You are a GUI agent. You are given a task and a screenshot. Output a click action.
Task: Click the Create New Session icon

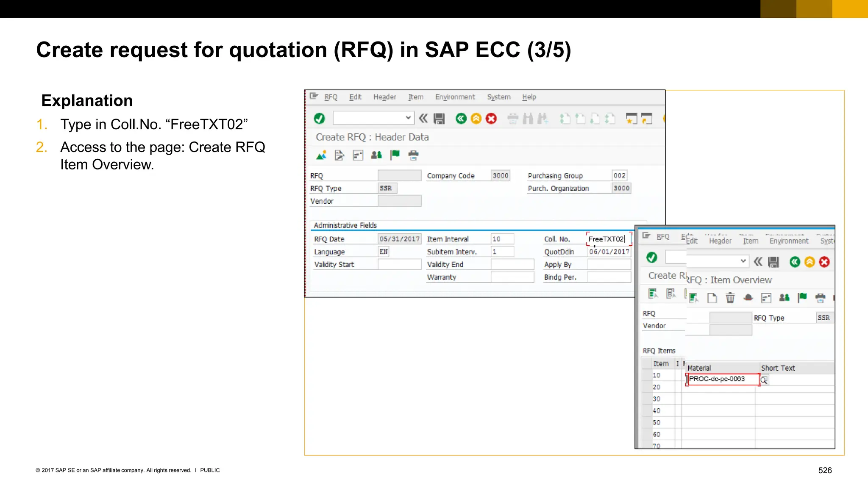[x=632, y=119]
